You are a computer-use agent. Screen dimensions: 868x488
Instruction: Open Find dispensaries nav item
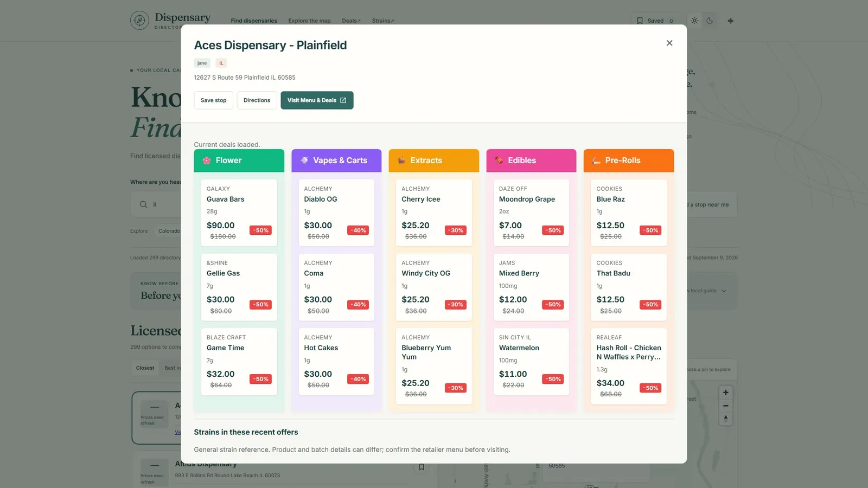coord(254,21)
